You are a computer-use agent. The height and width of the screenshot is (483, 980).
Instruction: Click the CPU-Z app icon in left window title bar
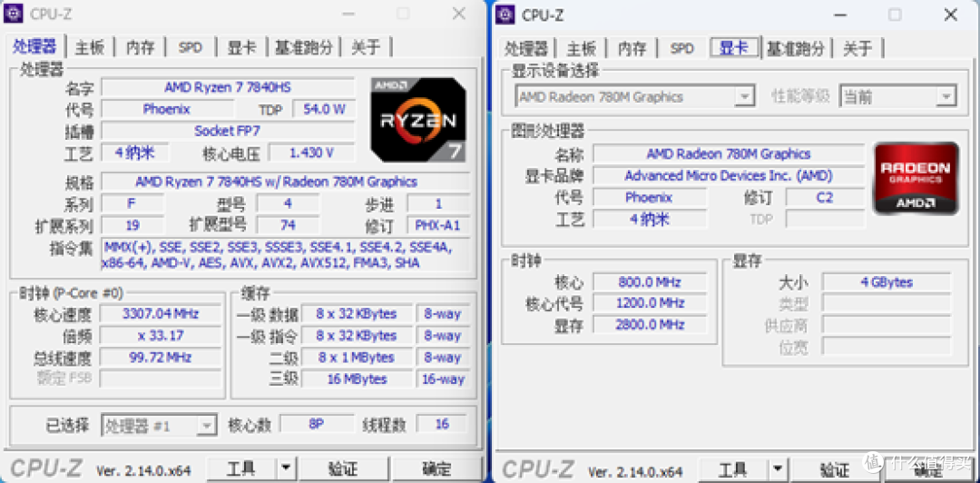pos(13,13)
